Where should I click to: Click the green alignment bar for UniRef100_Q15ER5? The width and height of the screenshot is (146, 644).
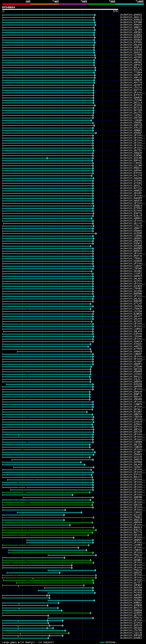tap(47, 613)
